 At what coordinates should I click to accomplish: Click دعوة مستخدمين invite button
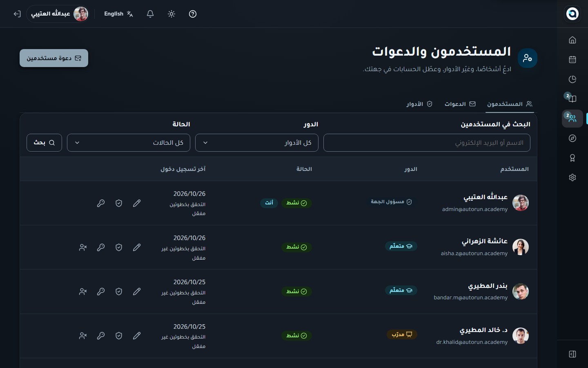[x=54, y=58]
